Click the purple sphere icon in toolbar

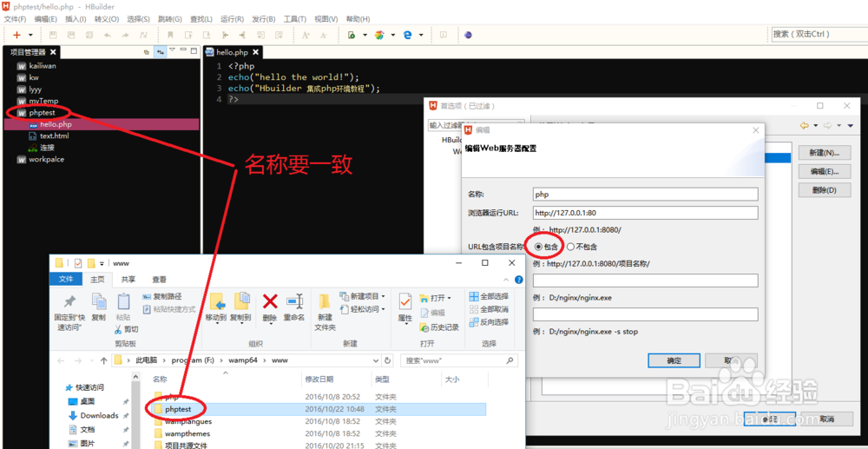[469, 35]
